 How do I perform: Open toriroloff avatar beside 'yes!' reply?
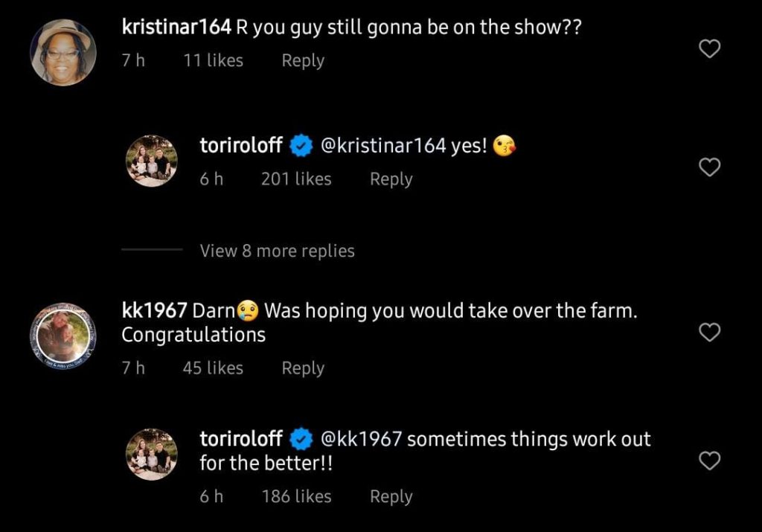click(152, 161)
